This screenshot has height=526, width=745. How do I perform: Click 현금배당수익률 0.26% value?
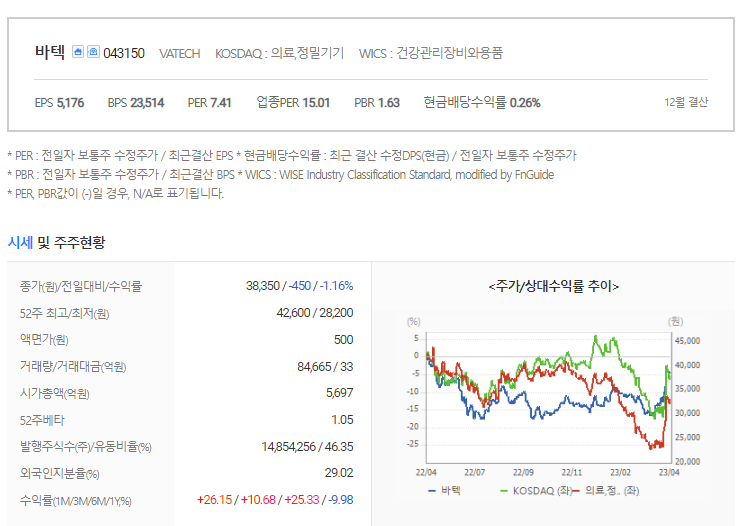click(x=482, y=102)
